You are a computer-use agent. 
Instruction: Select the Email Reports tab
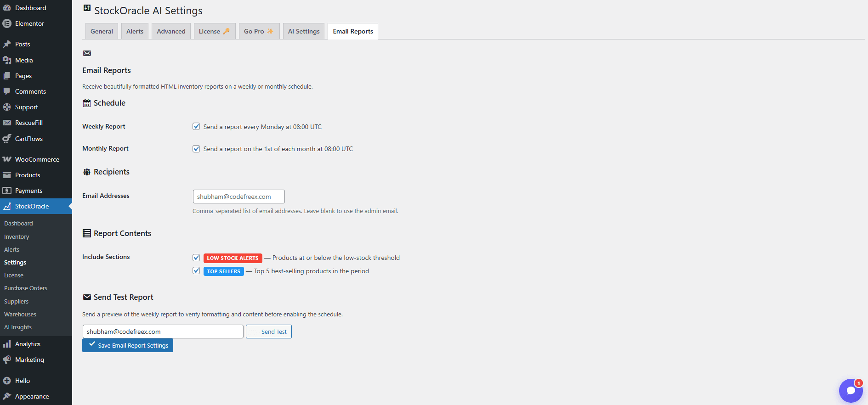point(353,31)
